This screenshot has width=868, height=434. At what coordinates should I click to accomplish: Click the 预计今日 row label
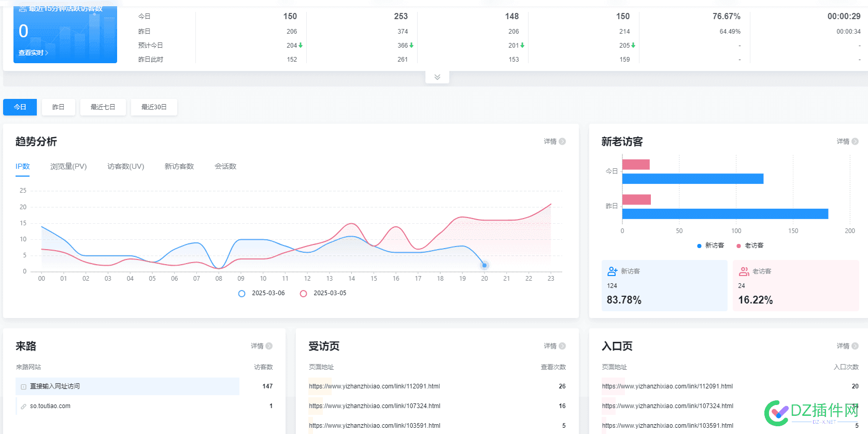[x=150, y=46]
